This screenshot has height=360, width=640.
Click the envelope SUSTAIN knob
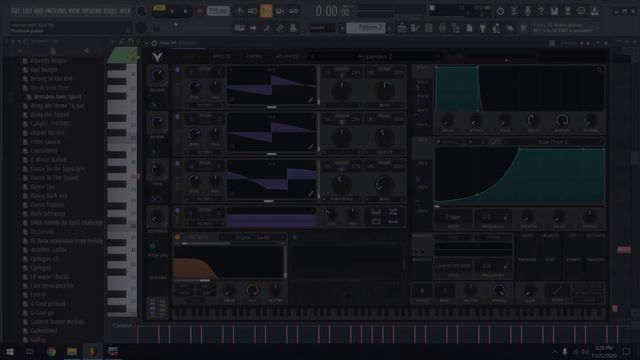pos(562,121)
